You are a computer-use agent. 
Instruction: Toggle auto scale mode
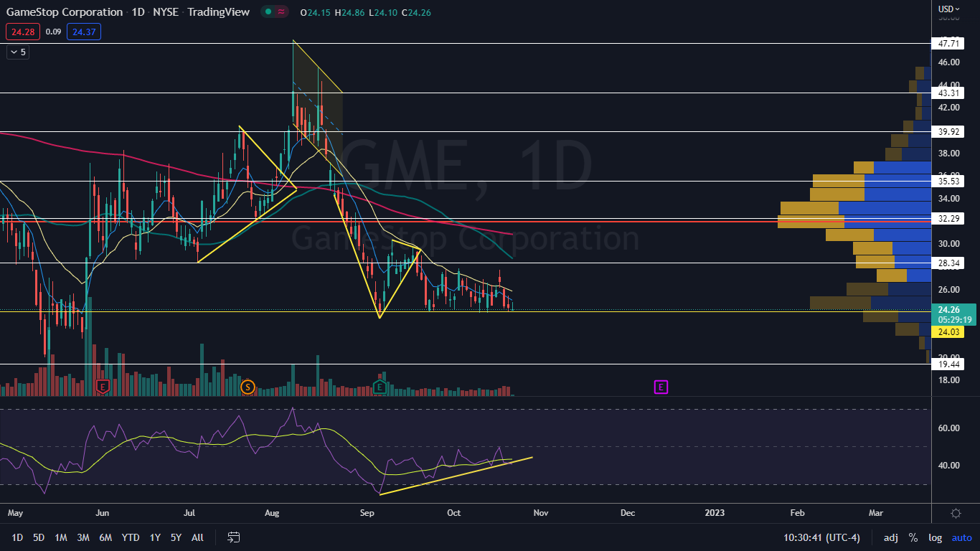[962, 537]
